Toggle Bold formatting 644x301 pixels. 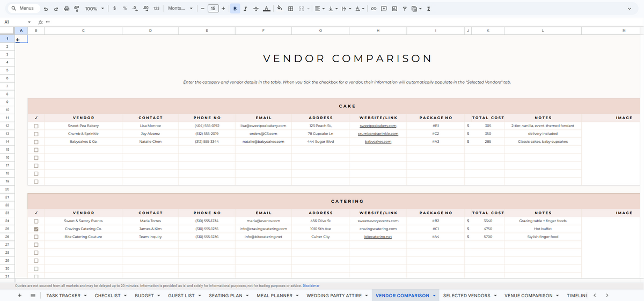236,9
